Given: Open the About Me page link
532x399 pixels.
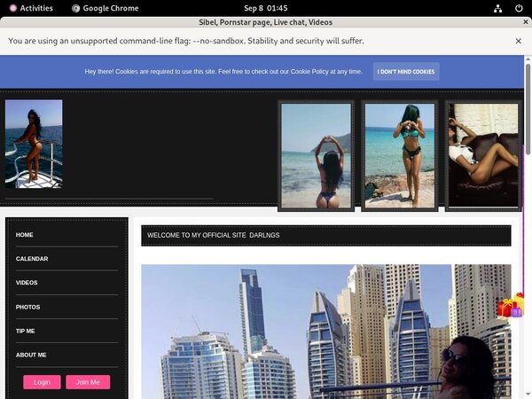Looking at the screenshot, I should tap(31, 355).
